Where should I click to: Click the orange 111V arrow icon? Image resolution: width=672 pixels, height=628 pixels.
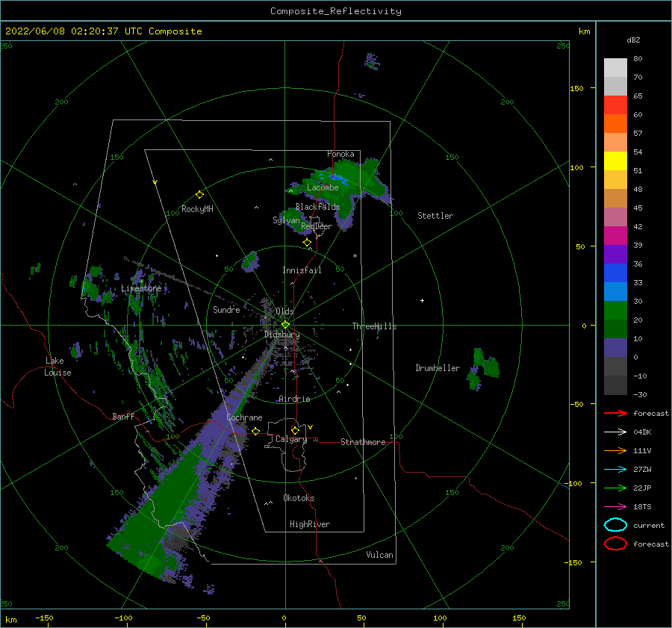pyautogui.click(x=615, y=450)
